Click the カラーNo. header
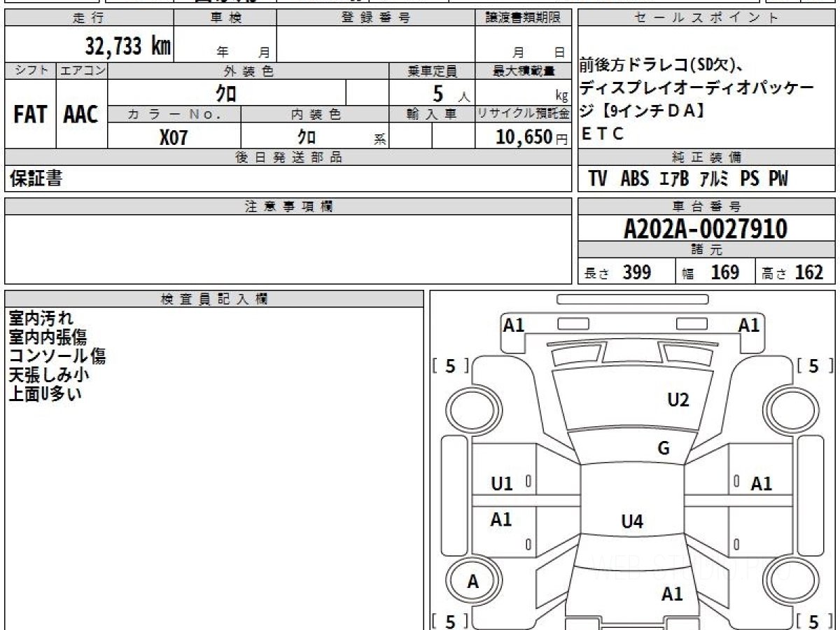This screenshot has height=630, width=840. (x=174, y=114)
